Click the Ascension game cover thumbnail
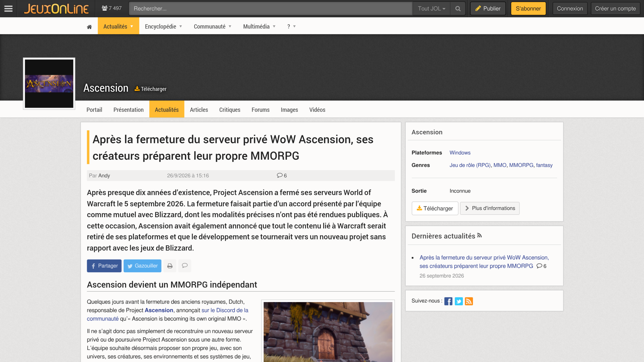This screenshot has height=362, width=644. (x=49, y=84)
